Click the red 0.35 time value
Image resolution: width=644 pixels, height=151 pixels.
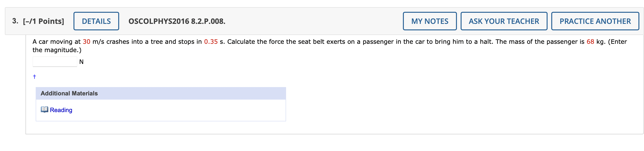coord(211,42)
